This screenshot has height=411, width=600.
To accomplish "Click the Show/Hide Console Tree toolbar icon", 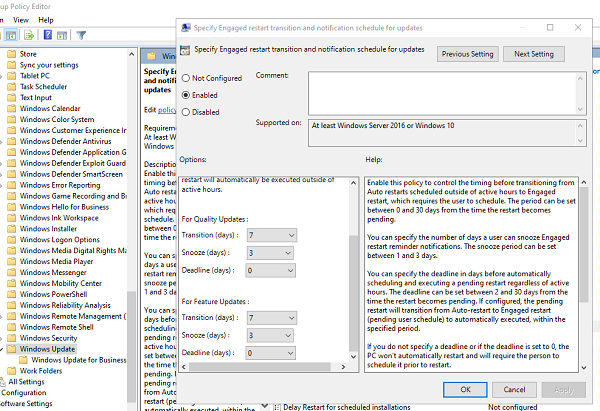I will 11,35.
